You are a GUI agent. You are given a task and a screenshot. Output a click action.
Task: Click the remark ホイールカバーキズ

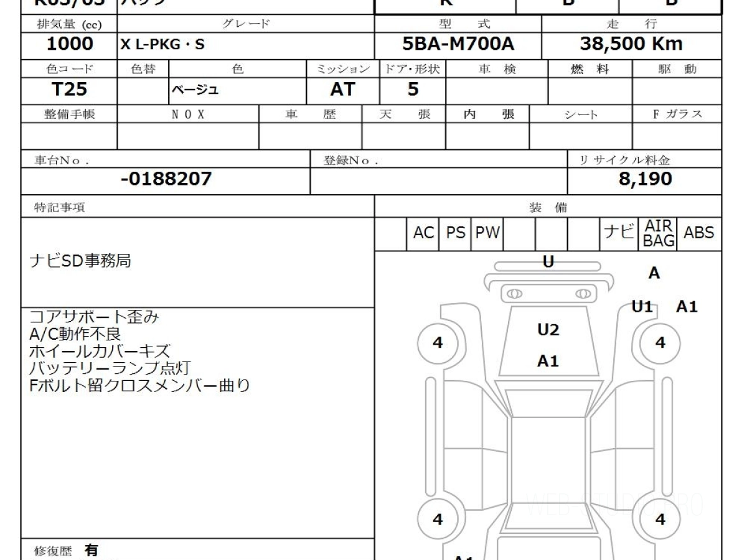click(100, 352)
